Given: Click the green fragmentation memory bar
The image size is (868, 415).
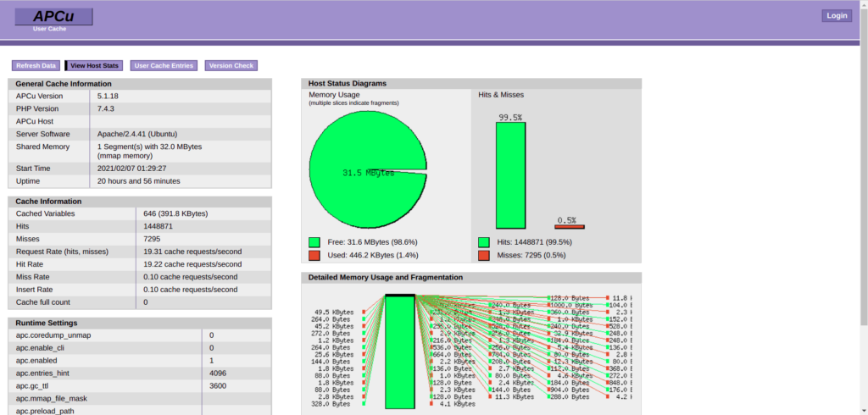Looking at the screenshot, I should click(x=399, y=353).
